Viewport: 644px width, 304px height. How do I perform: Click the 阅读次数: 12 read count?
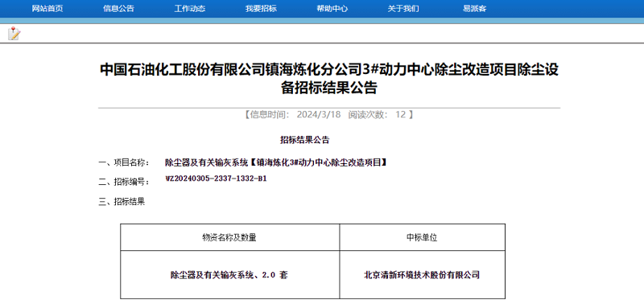(x=377, y=114)
